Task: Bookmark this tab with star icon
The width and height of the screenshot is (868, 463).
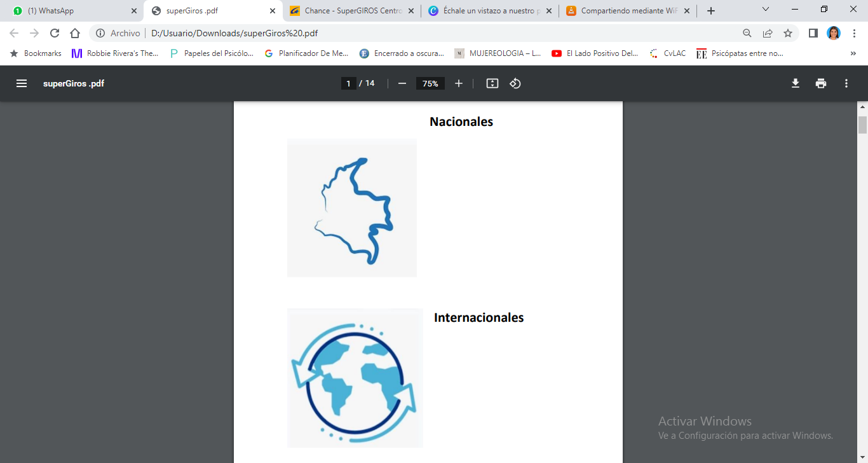Action: coord(788,33)
